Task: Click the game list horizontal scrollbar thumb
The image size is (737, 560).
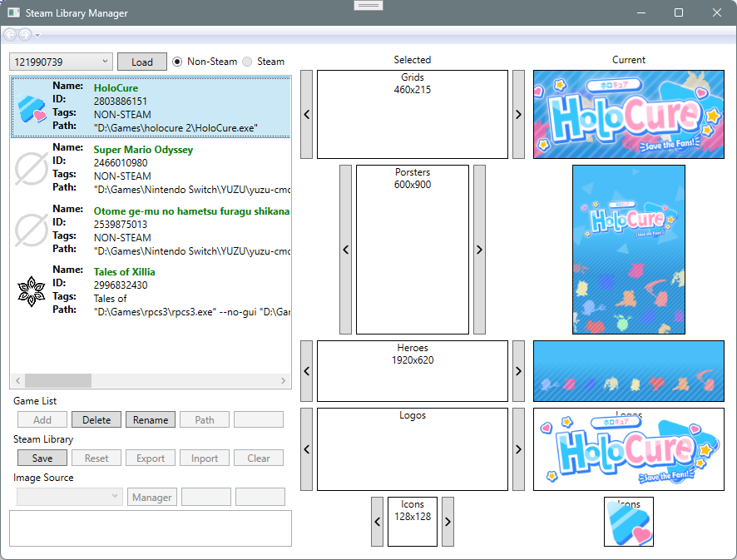Action: click(58, 380)
